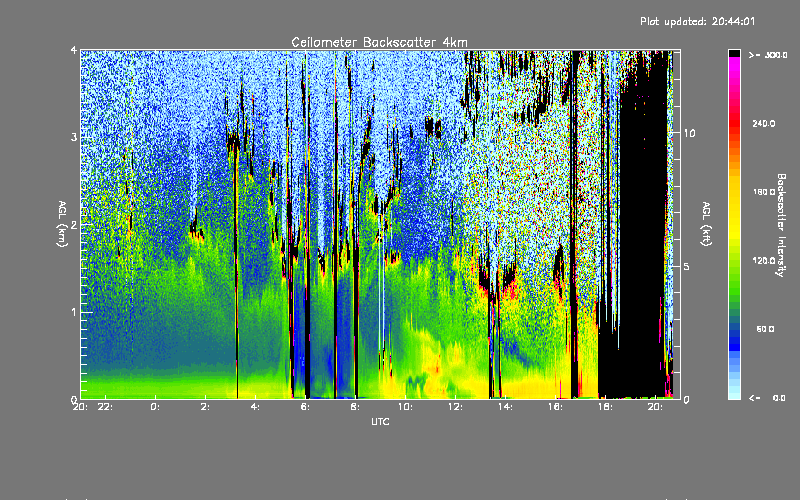Select the 'AGL (kft)' right axis label

click(x=706, y=224)
